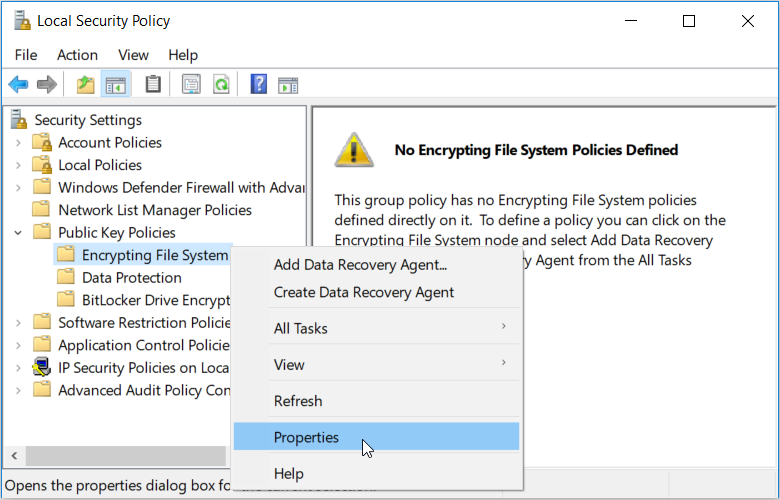Expand the Software Restriction Policies node

tap(18, 323)
